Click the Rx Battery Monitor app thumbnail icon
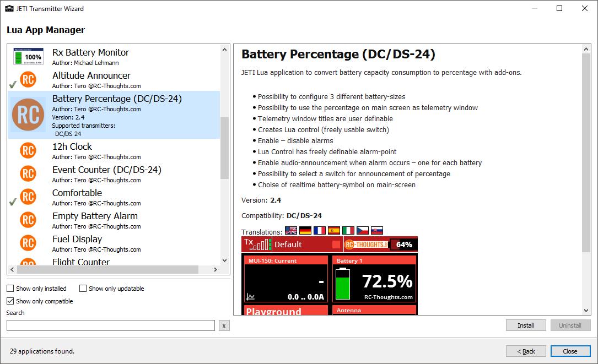Viewport: 598px width, 364px height. (x=29, y=56)
